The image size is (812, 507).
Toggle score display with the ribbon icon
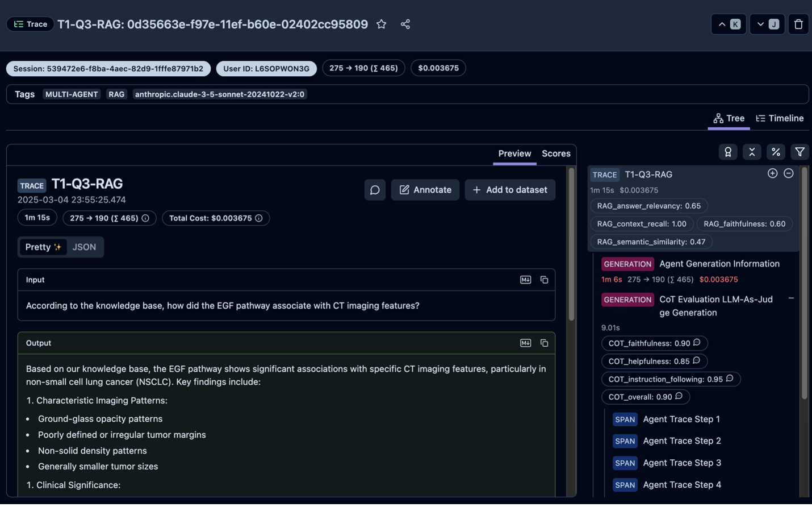pyautogui.click(x=728, y=152)
